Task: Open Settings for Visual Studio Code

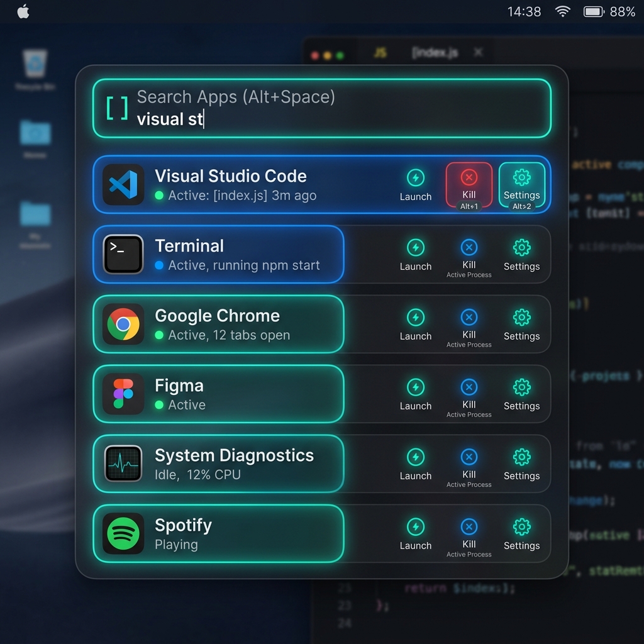Action: pyautogui.click(x=521, y=185)
